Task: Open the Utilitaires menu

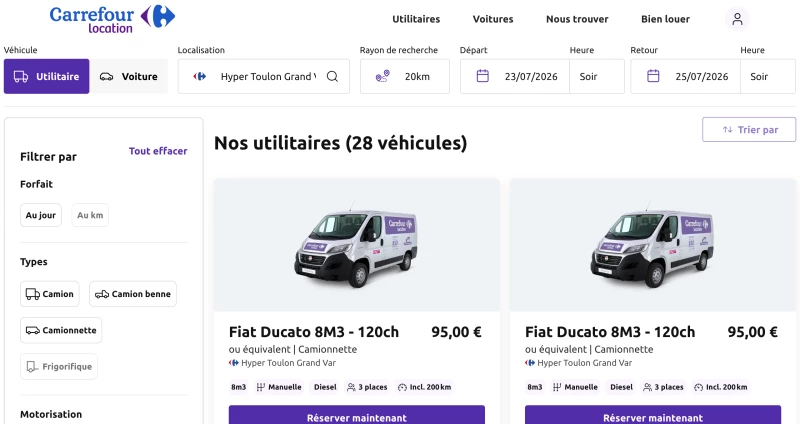Action: [x=416, y=19]
